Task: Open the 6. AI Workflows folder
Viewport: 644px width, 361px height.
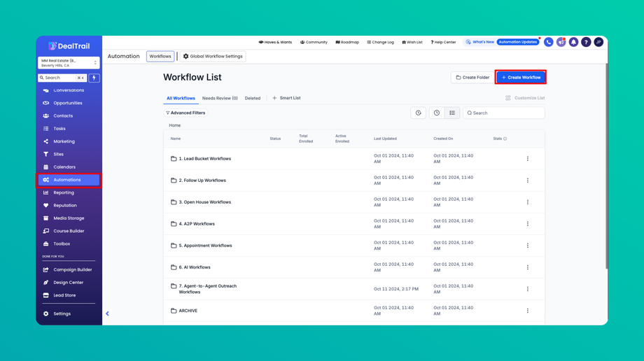Action: tap(195, 267)
